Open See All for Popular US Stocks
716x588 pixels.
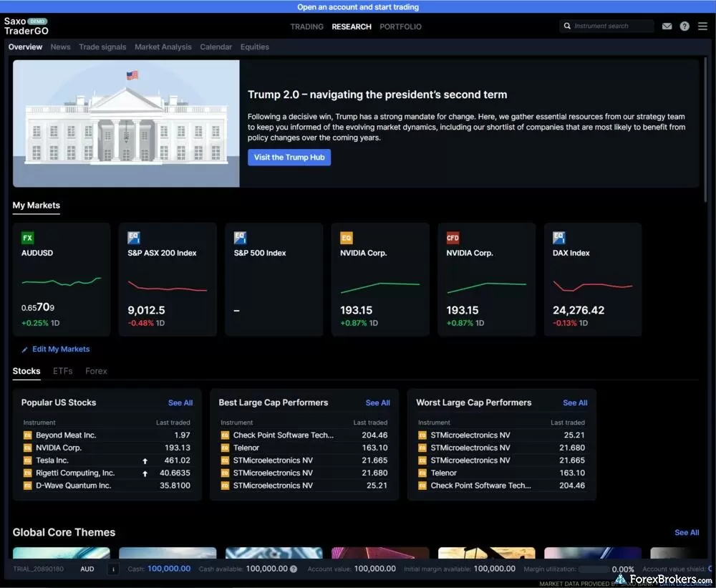[x=180, y=403]
